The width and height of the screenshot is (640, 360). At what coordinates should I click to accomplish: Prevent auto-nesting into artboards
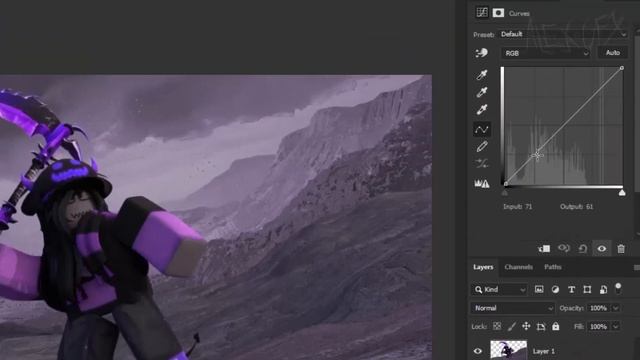coord(541,327)
